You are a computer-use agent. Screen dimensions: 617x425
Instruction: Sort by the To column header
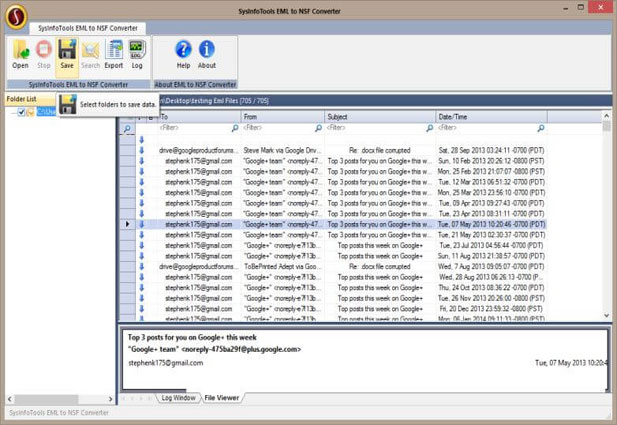pyautogui.click(x=200, y=117)
